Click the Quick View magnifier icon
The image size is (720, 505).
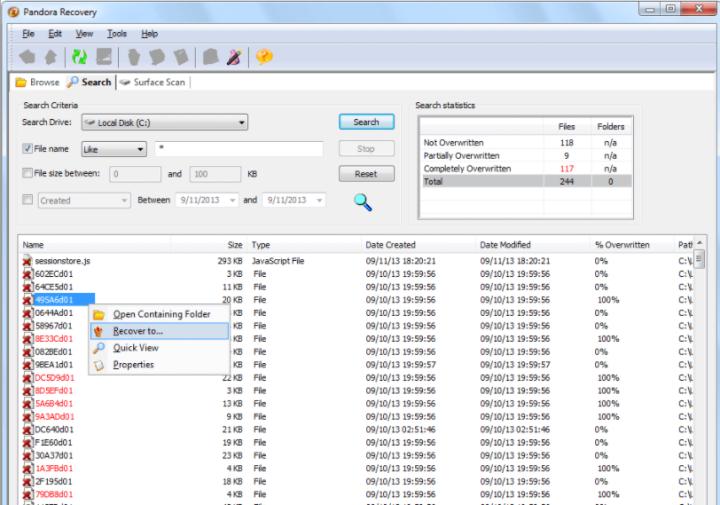(x=98, y=348)
